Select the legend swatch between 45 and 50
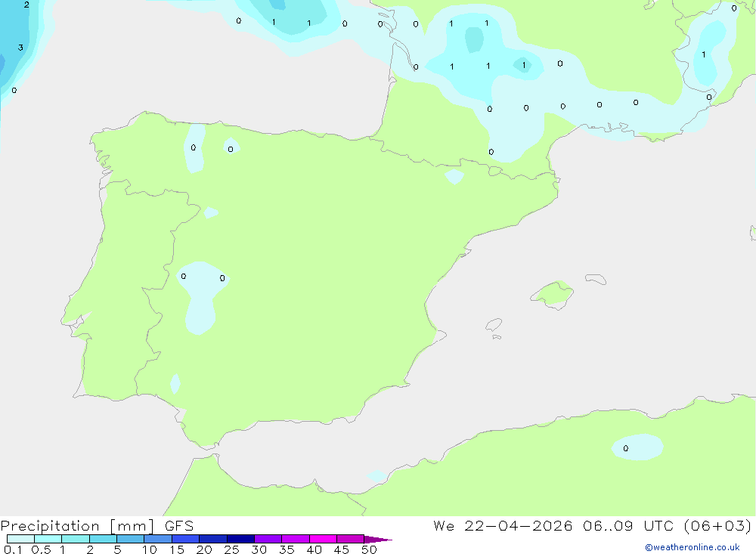The image size is (756, 554). point(351,539)
